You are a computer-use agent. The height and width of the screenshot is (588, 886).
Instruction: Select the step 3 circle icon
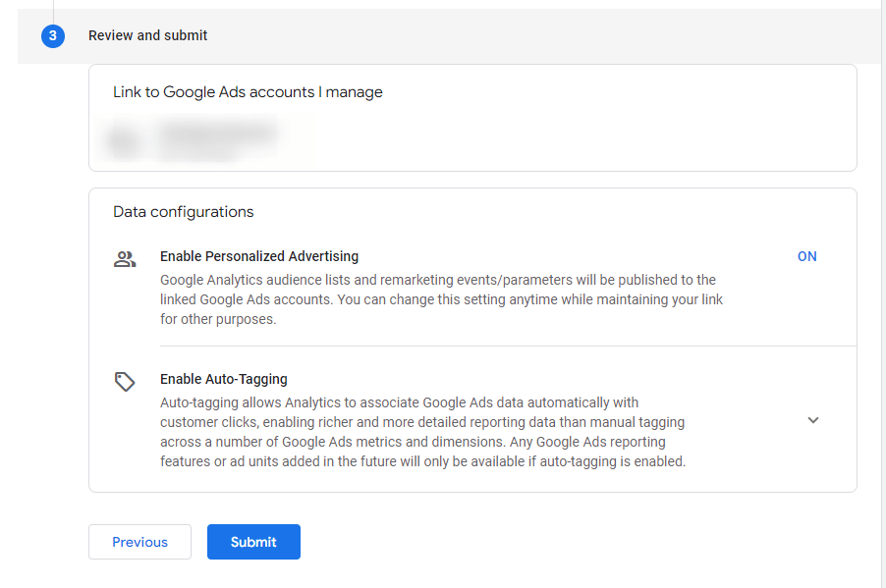(52, 35)
